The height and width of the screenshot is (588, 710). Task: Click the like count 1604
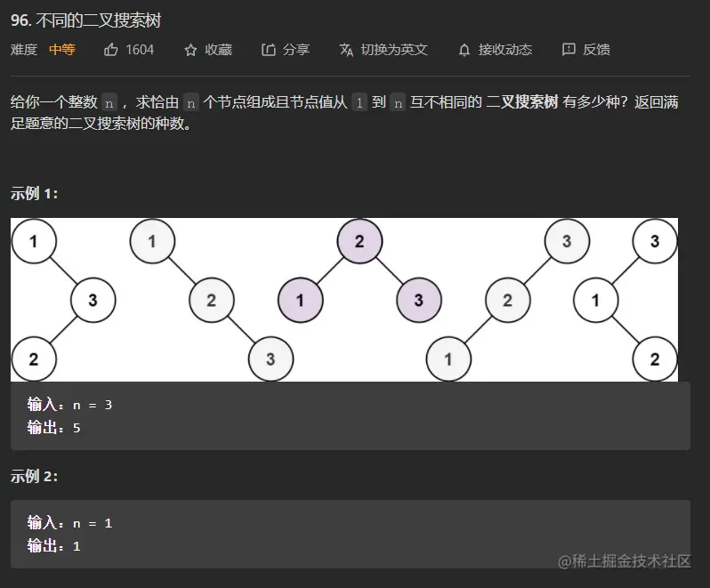(x=140, y=49)
